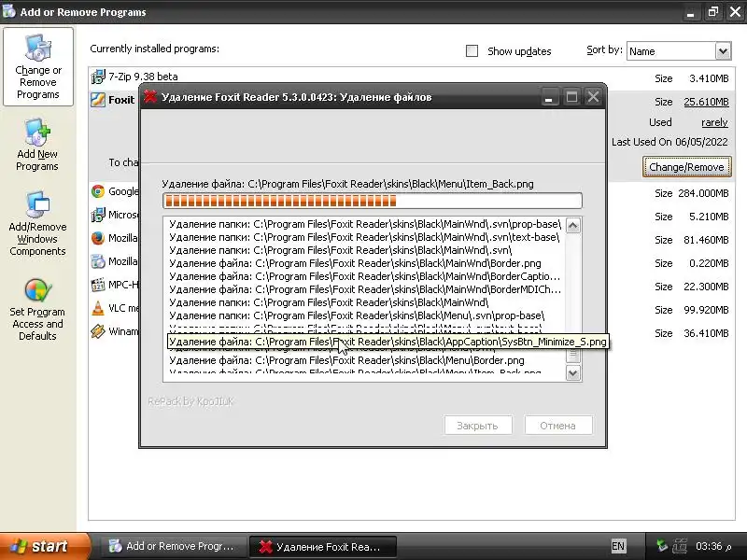Select log line ending Menu\Border.png

pyautogui.click(x=346, y=360)
